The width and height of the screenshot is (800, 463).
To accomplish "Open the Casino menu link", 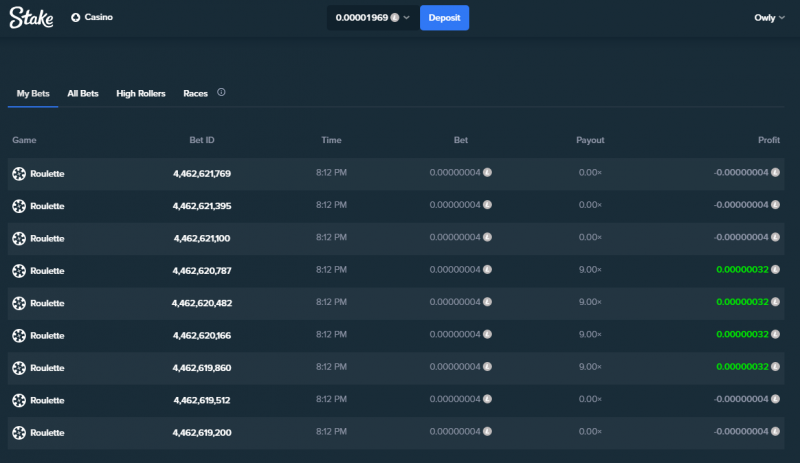I will pyautogui.click(x=92, y=17).
